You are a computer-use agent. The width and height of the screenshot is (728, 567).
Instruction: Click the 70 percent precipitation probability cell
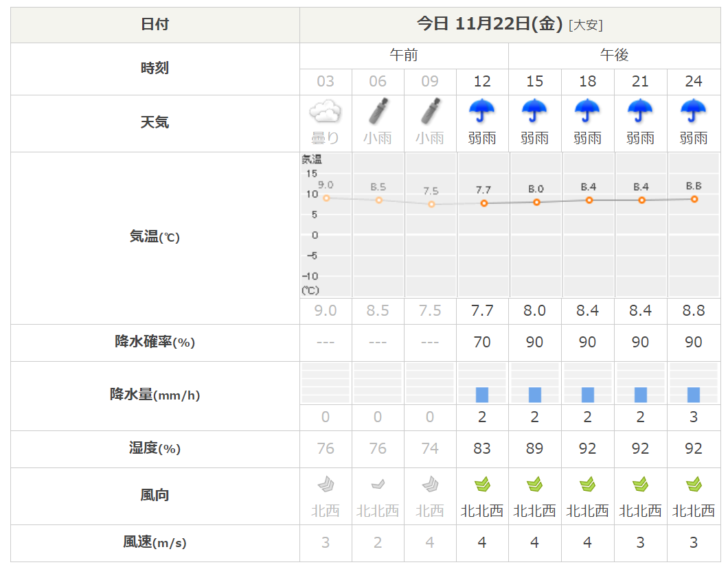pos(482,342)
